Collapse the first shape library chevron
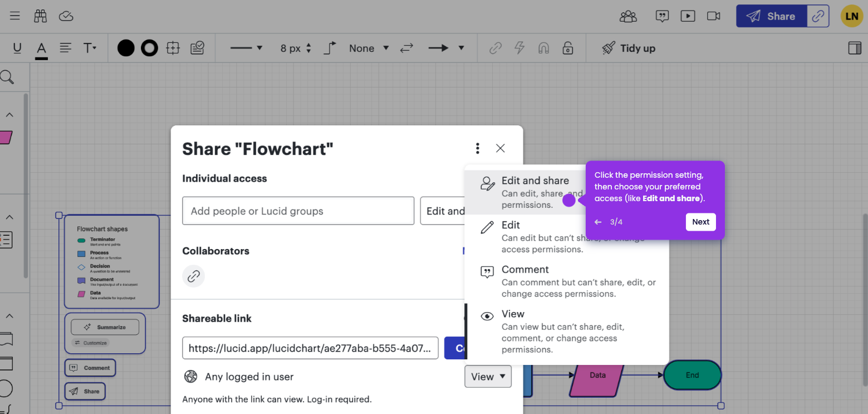 coord(9,115)
